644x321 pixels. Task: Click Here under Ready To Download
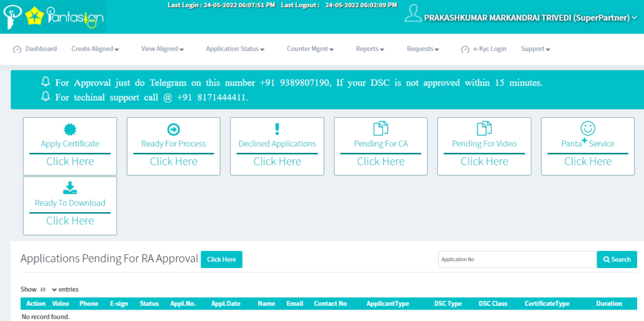[x=70, y=221]
